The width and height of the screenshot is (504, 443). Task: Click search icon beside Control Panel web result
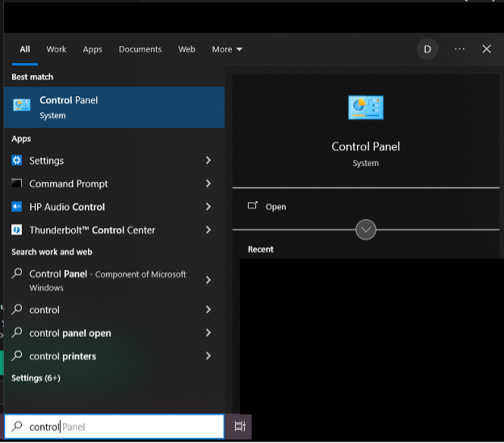pos(17,273)
